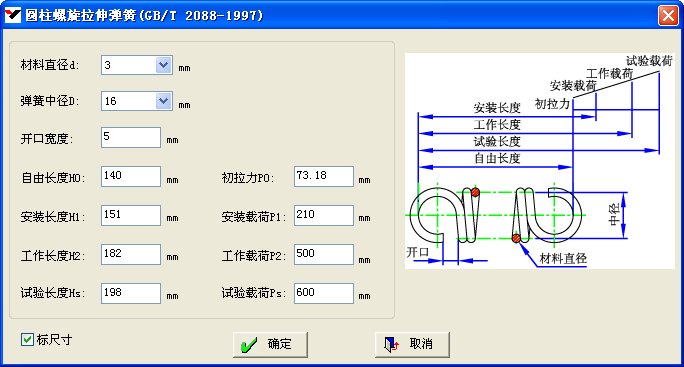
Task: Focus the 初拉力P0 input field
Action: pyautogui.click(x=324, y=176)
